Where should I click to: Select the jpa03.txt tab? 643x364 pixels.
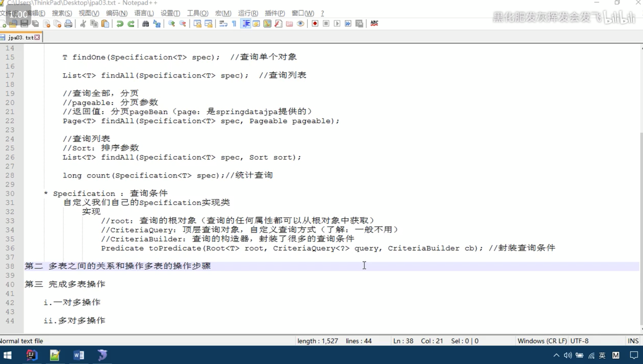click(x=20, y=37)
